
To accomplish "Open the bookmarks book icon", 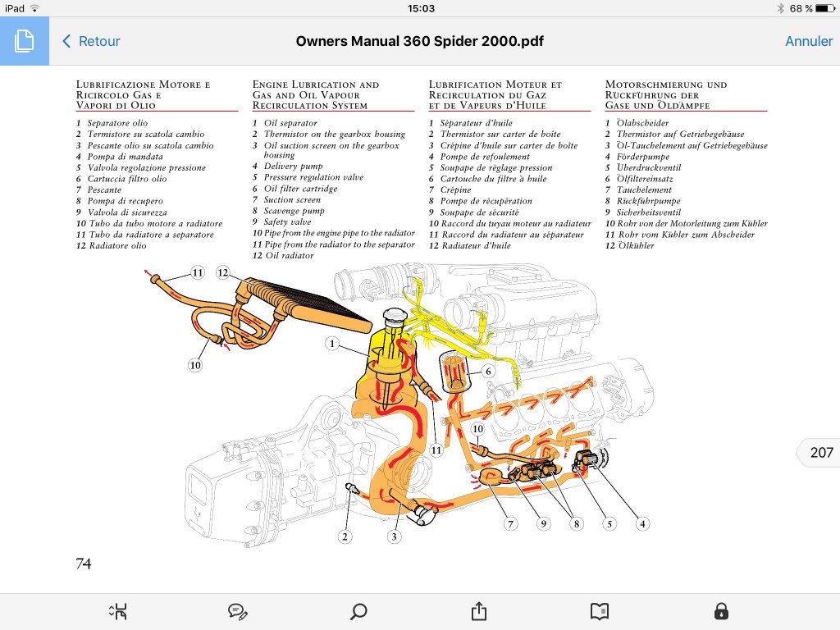I will pos(600,611).
